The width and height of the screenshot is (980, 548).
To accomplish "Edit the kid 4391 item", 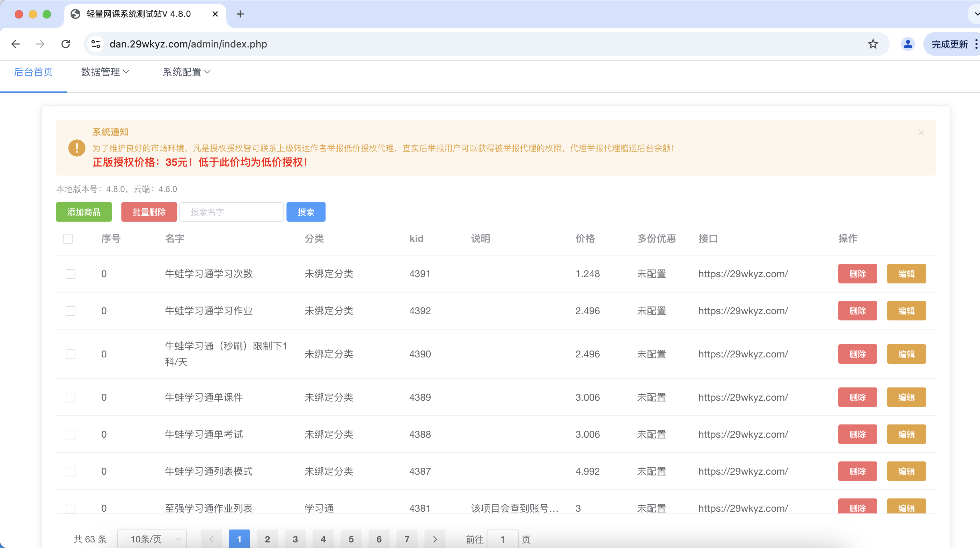I will click(907, 274).
